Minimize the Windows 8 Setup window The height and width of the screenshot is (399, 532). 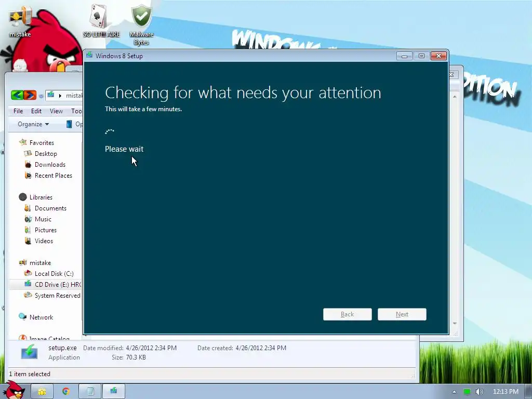404,56
